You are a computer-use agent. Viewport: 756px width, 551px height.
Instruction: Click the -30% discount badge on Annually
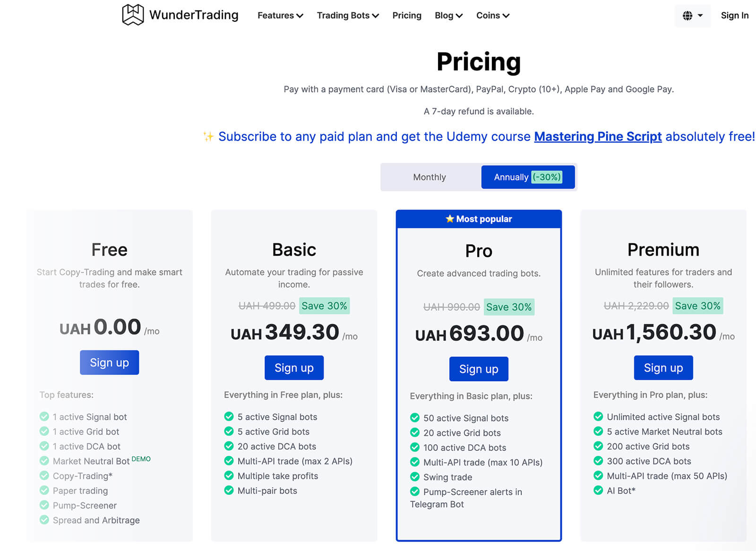click(x=547, y=177)
